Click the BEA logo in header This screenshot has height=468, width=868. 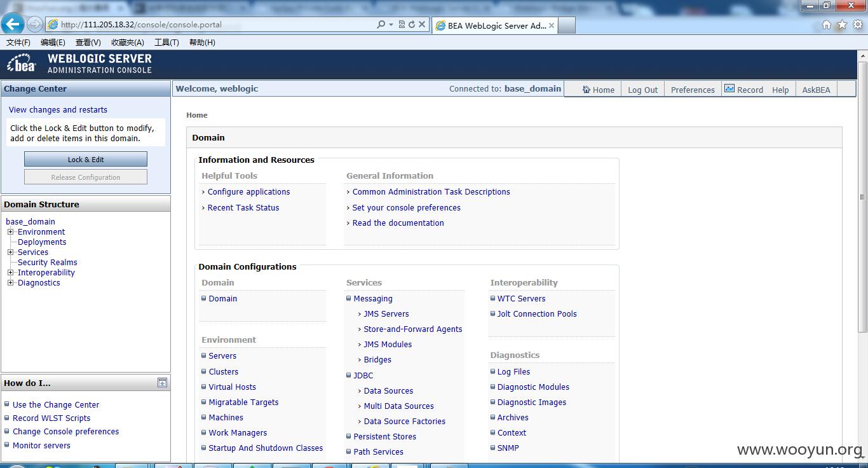click(22, 64)
